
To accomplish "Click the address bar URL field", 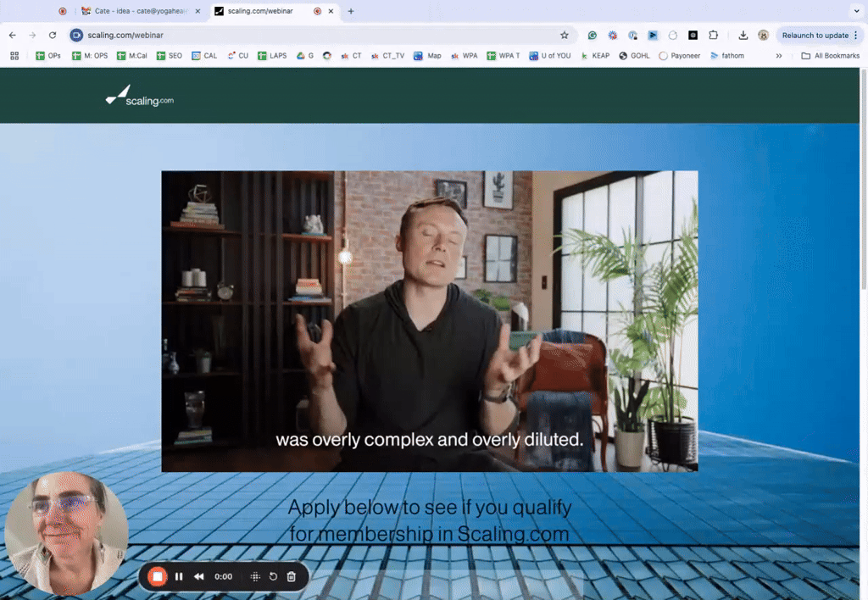I will [321, 35].
